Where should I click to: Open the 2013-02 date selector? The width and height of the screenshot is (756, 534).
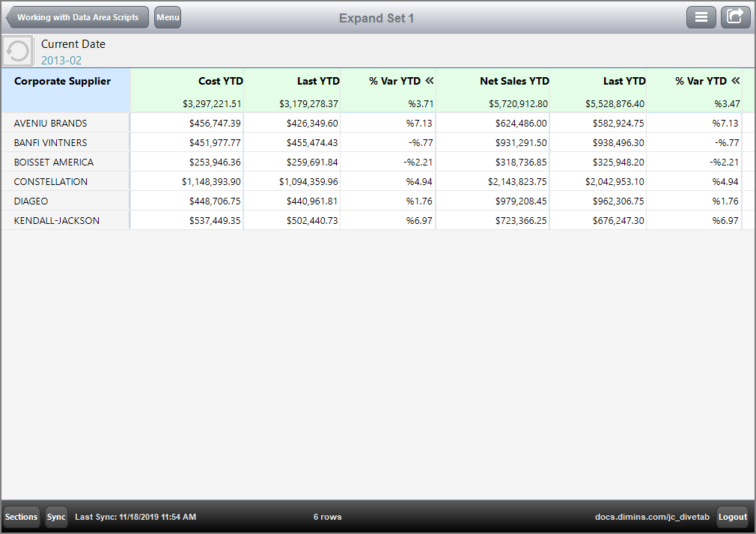click(61, 61)
